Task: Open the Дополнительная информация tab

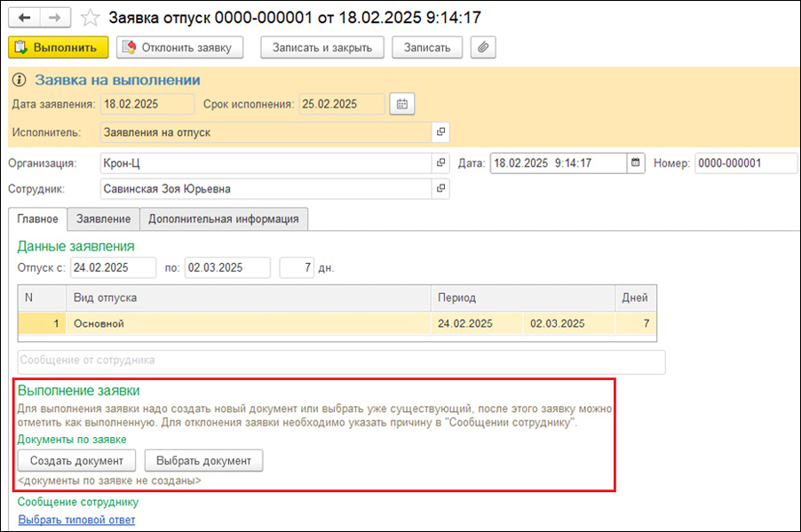Action: 224,218
